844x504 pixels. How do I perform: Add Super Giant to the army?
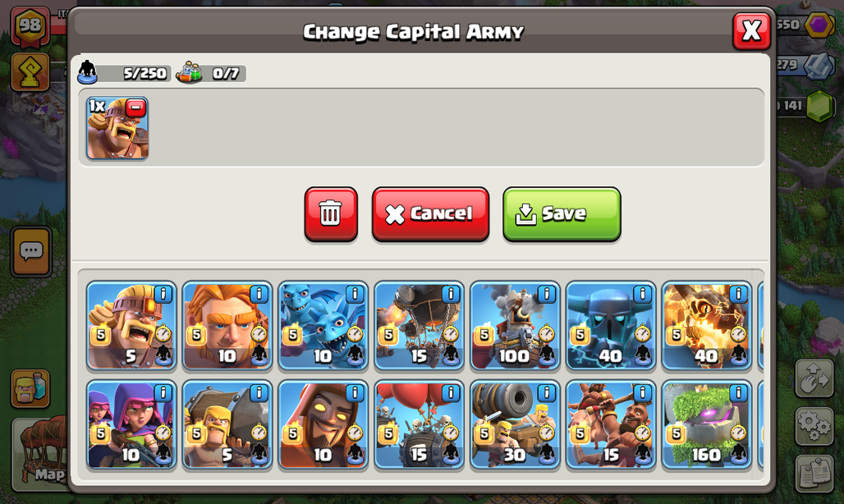pos(227,325)
